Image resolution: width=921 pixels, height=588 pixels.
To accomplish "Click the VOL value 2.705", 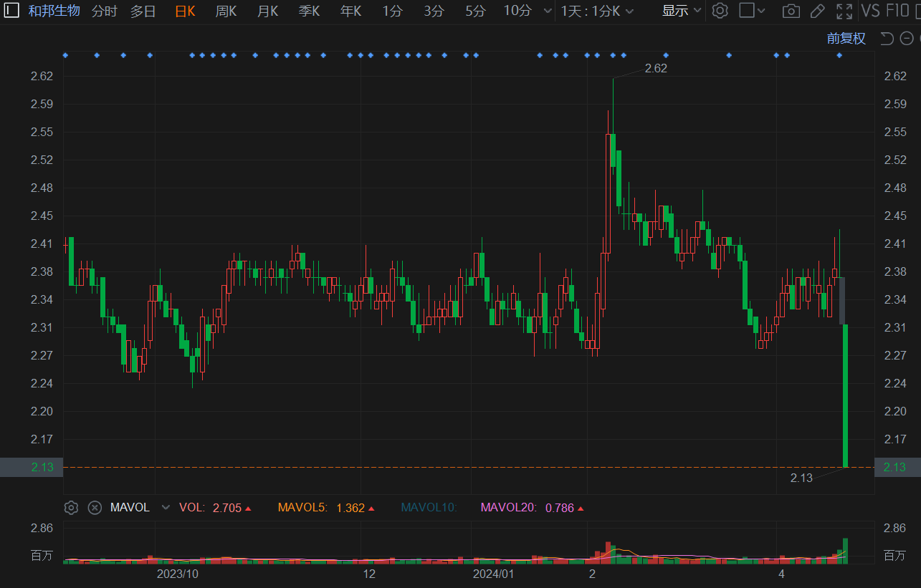I will click(x=227, y=508).
